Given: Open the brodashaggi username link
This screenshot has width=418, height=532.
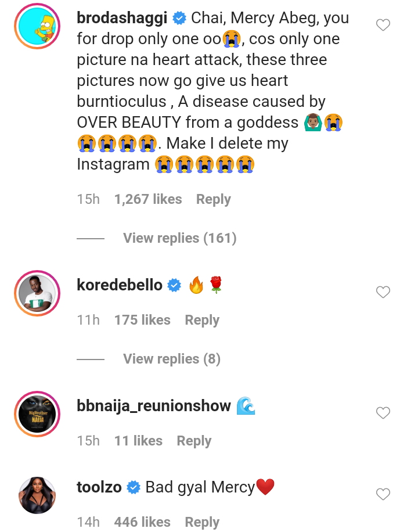Looking at the screenshot, I should (x=123, y=18).
